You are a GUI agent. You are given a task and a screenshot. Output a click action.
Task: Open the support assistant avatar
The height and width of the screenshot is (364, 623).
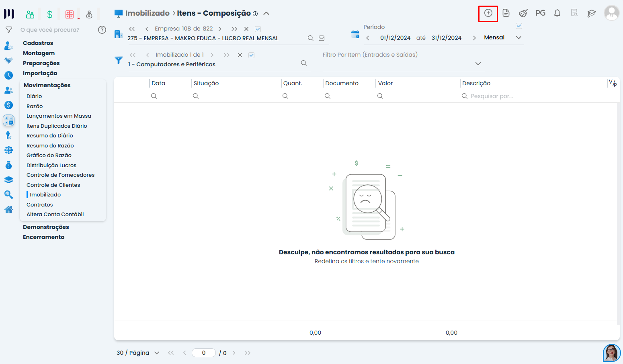(612, 353)
